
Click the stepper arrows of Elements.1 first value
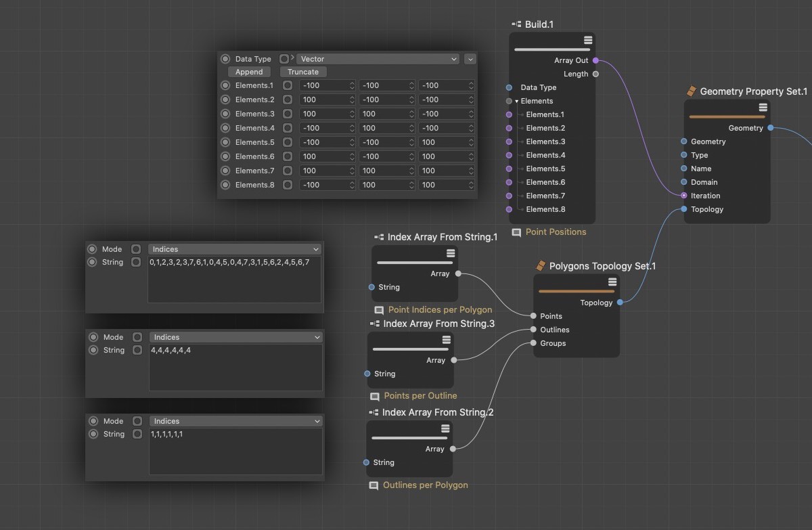point(352,85)
